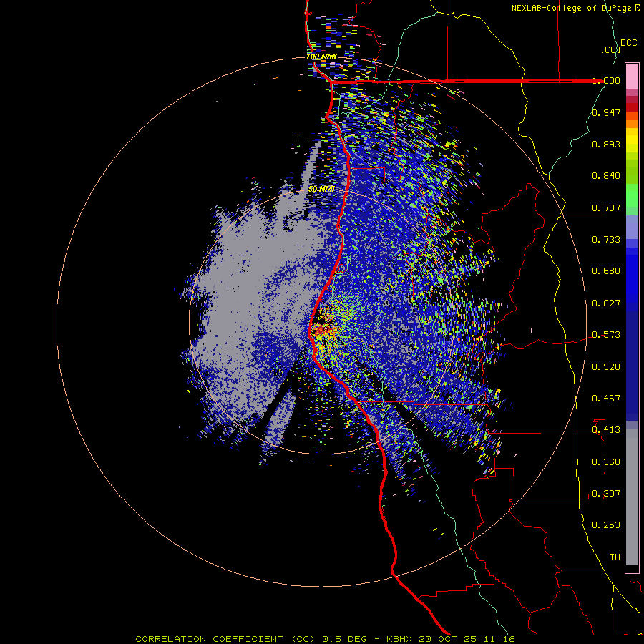Select the 0.413 scale value
This screenshot has height=644, width=644.
[x=606, y=430]
